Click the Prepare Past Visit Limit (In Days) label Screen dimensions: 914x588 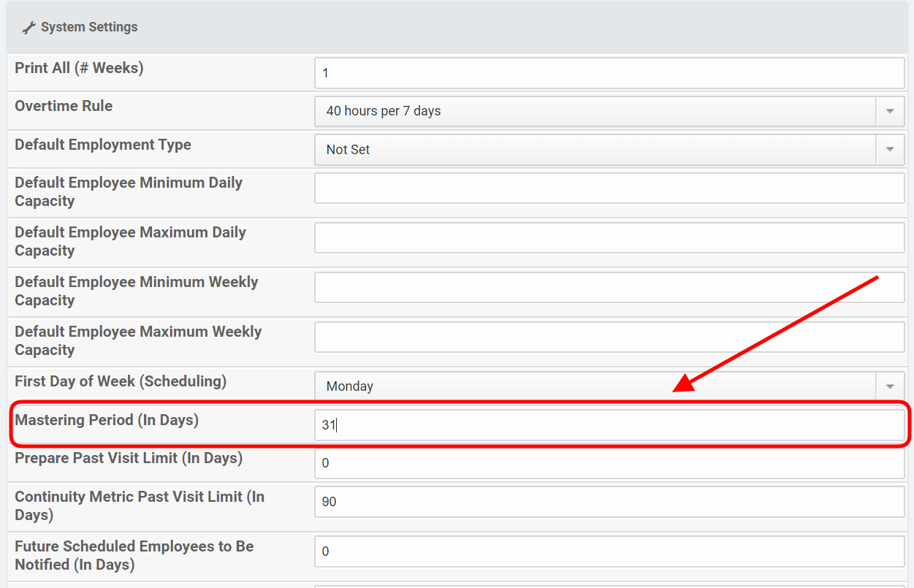pos(129,458)
